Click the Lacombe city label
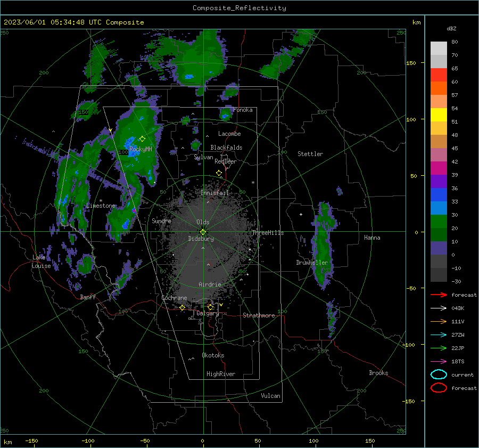 coord(229,134)
